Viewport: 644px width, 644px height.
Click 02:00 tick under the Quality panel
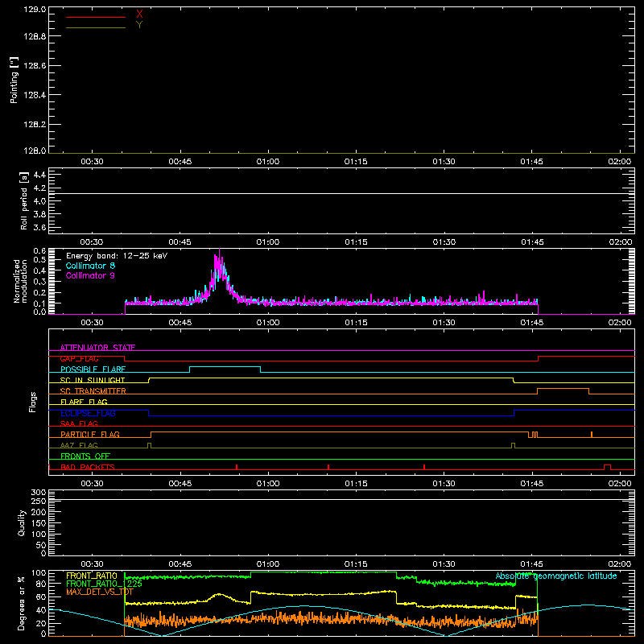click(620, 564)
